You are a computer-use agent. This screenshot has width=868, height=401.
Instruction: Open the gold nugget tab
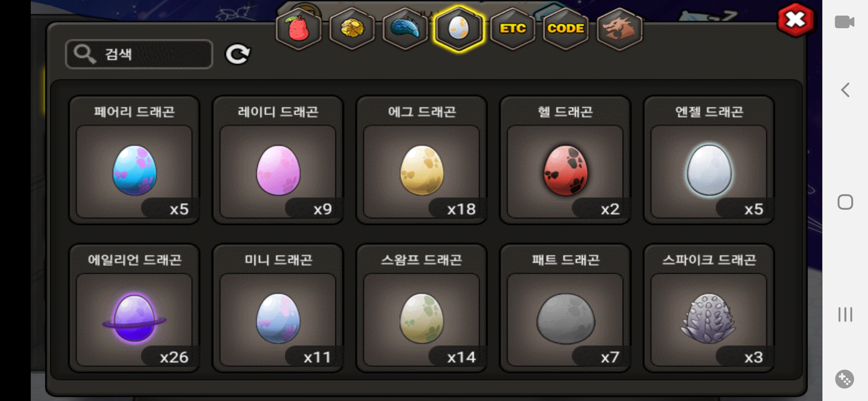(x=352, y=29)
